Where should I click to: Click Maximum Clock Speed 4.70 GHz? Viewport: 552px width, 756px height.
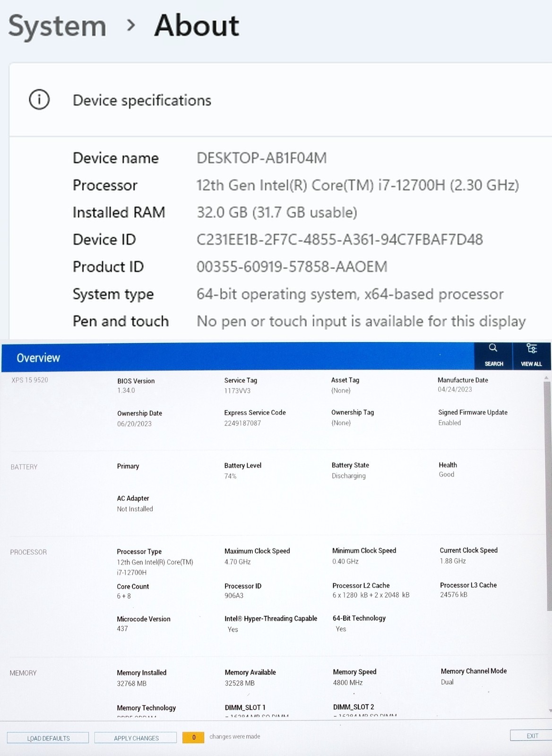tap(238, 562)
